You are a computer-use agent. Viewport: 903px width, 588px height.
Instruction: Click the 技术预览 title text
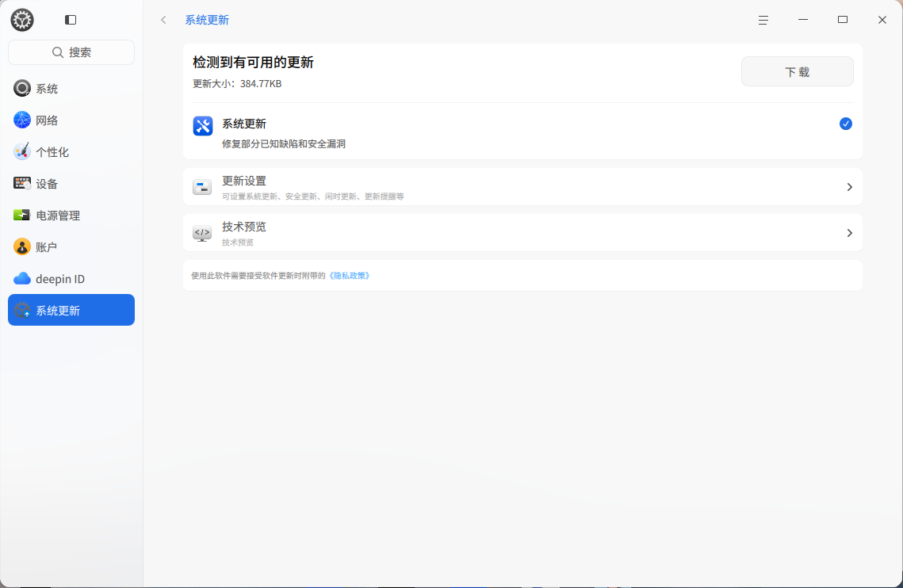(244, 227)
